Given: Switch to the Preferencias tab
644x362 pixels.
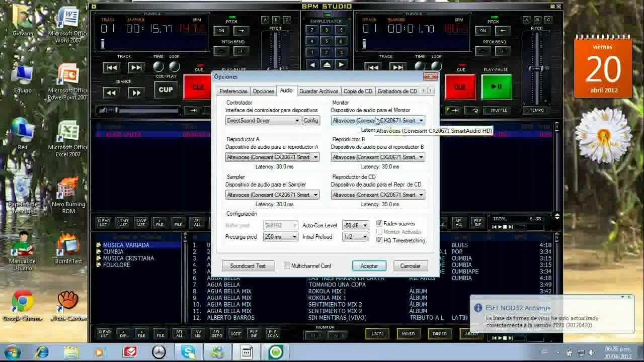Looking at the screenshot, I should (x=233, y=91).
